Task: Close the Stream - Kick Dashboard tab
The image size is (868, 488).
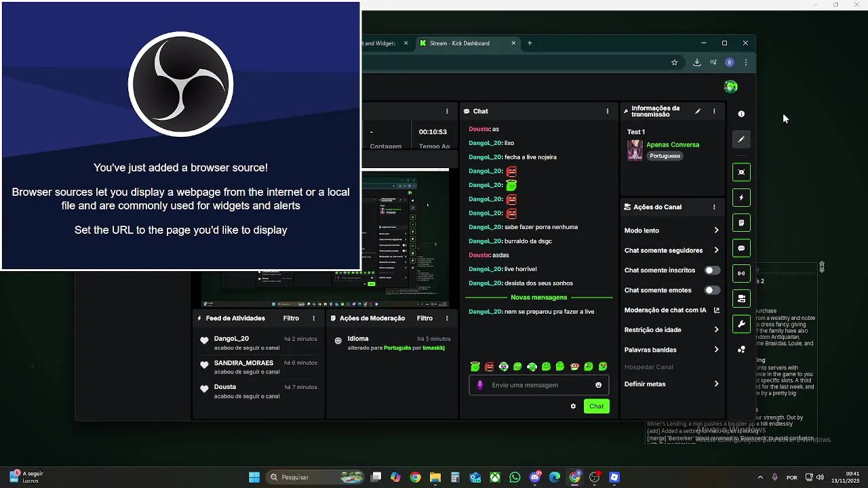Action: tap(513, 43)
